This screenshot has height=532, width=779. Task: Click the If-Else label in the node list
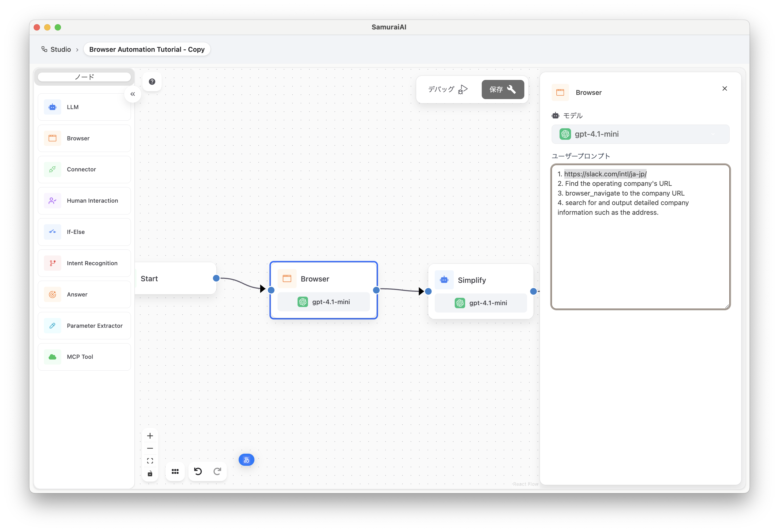(76, 232)
